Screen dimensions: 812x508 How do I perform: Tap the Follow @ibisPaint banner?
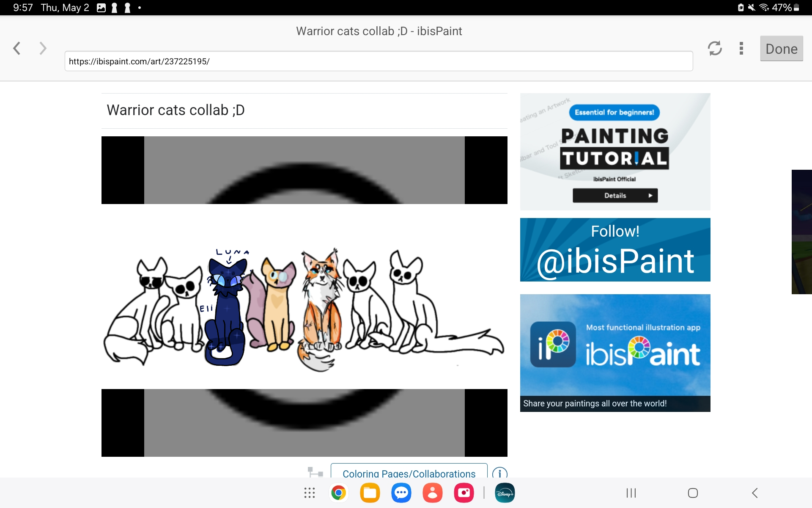click(x=614, y=249)
